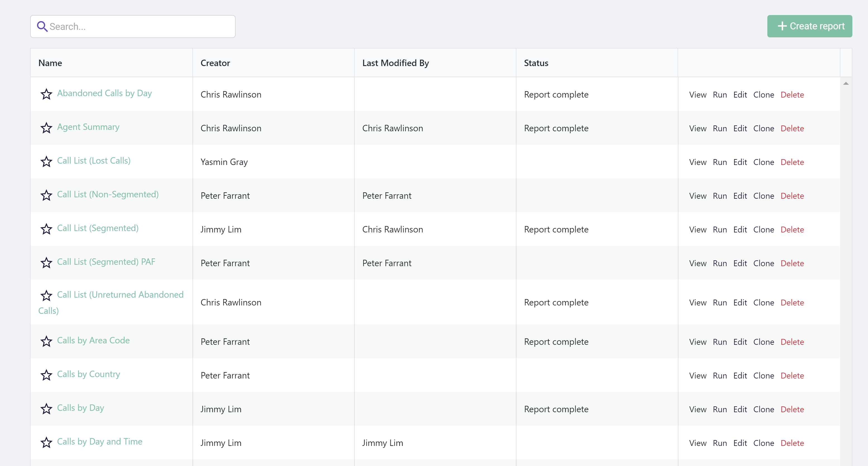Image resolution: width=868 pixels, height=466 pixels.
Task: Delete the Calls by Country report
Action: click(792, 376)
